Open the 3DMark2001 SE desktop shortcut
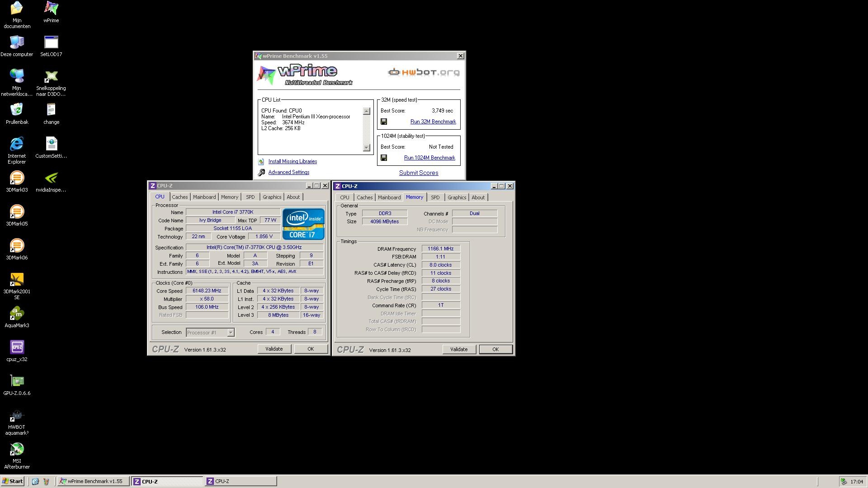The width and height of the screenshot is (868, 488). click(x=17, y=280)
